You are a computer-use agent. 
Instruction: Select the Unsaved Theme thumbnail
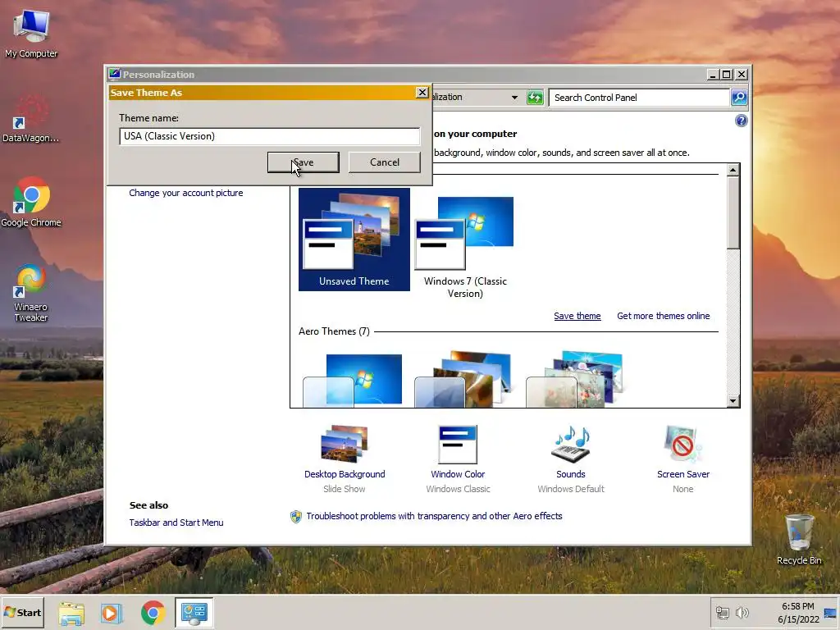click(x=354, y=239)
